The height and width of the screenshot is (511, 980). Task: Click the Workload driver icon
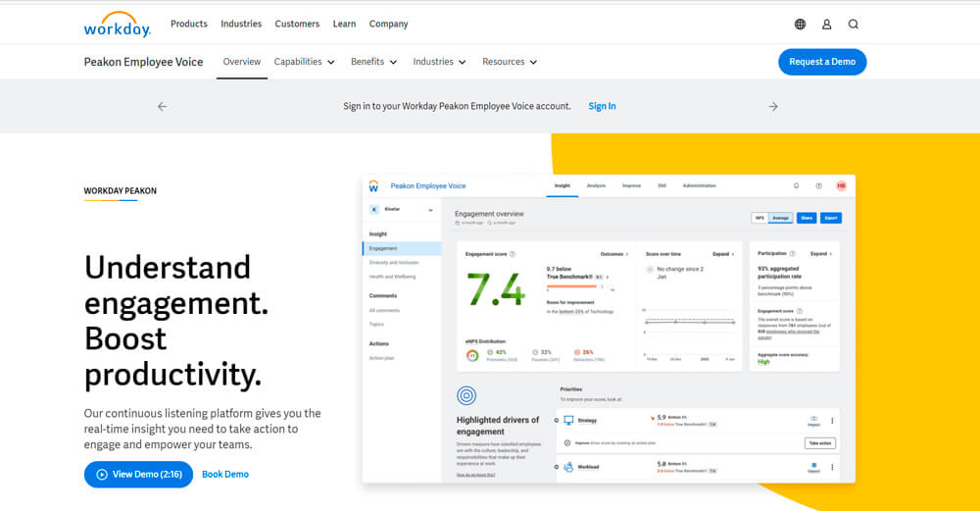tap(568, 467)
